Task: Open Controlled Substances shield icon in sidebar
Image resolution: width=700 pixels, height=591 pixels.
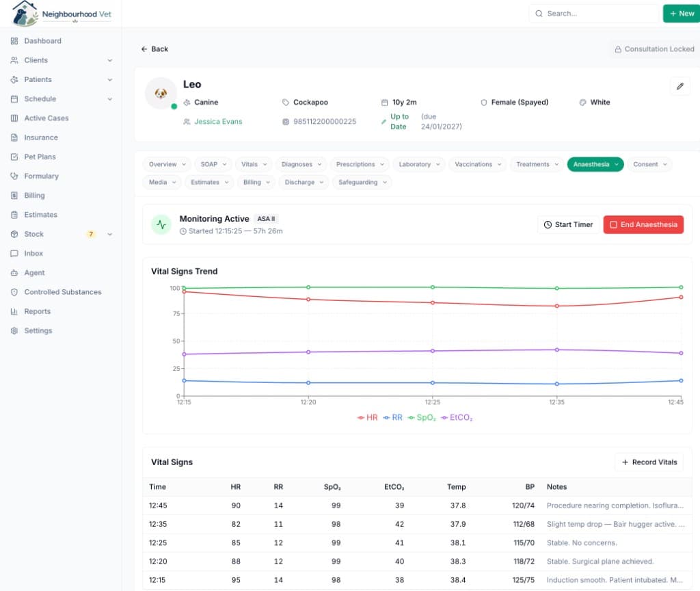Action: [x=14, y=291]
